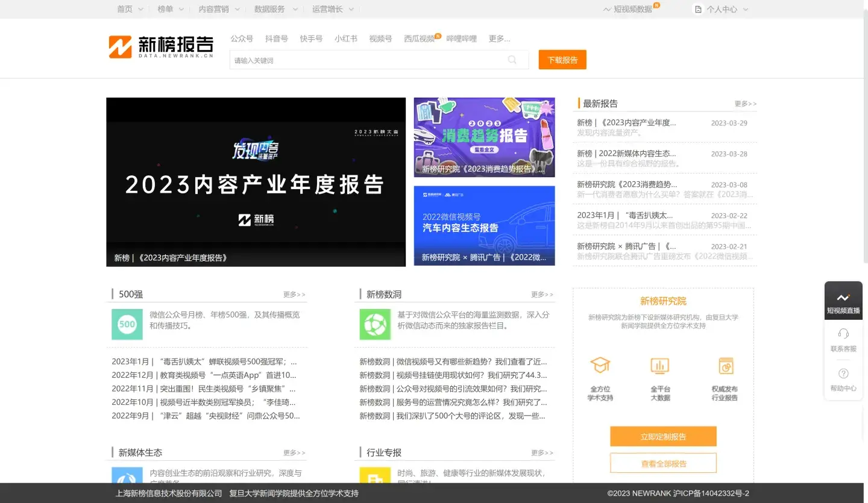Open 更多... platform options

(x=499, y=39)
